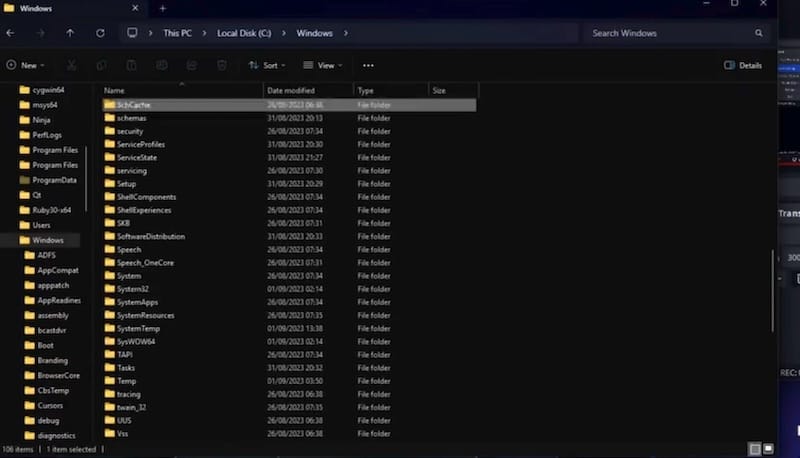Image resolution: width=800 pixels, height=458 pixels.
Task: Select the System32 folder
Action: [x=289, y=289]
